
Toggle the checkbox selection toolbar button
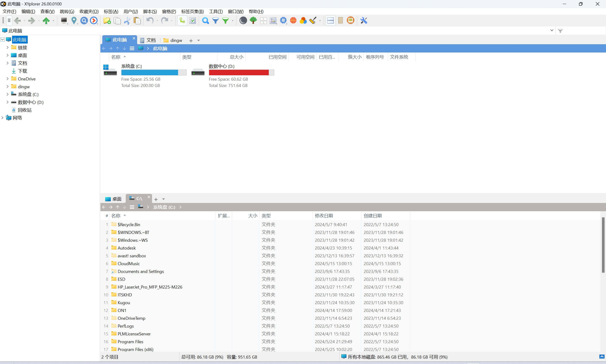tap(193, 21)
